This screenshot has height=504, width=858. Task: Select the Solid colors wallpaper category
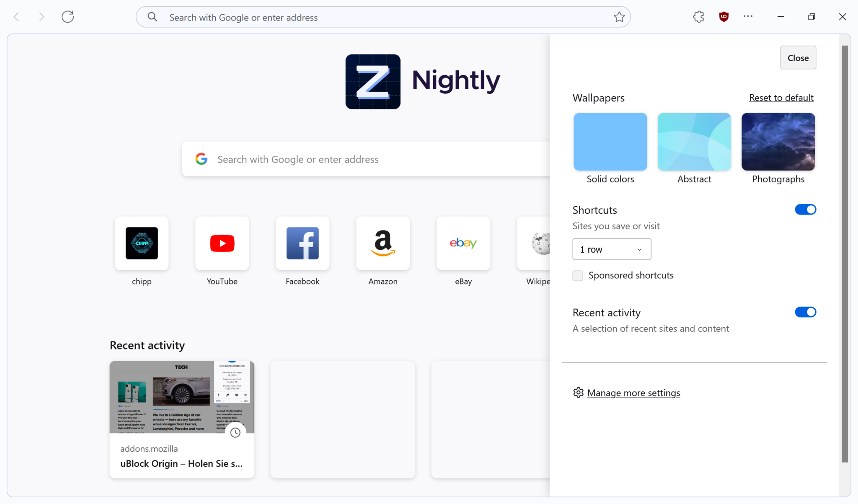pos(610,142)
